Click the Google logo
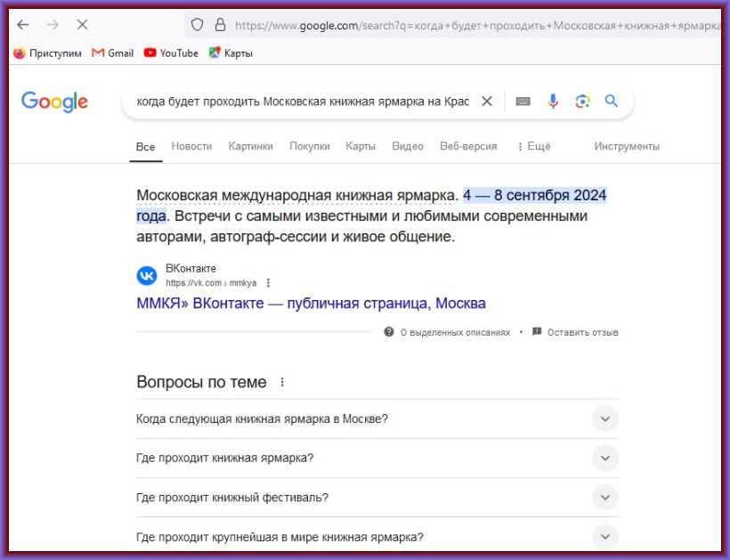The image size is (730, 560). 54,101
